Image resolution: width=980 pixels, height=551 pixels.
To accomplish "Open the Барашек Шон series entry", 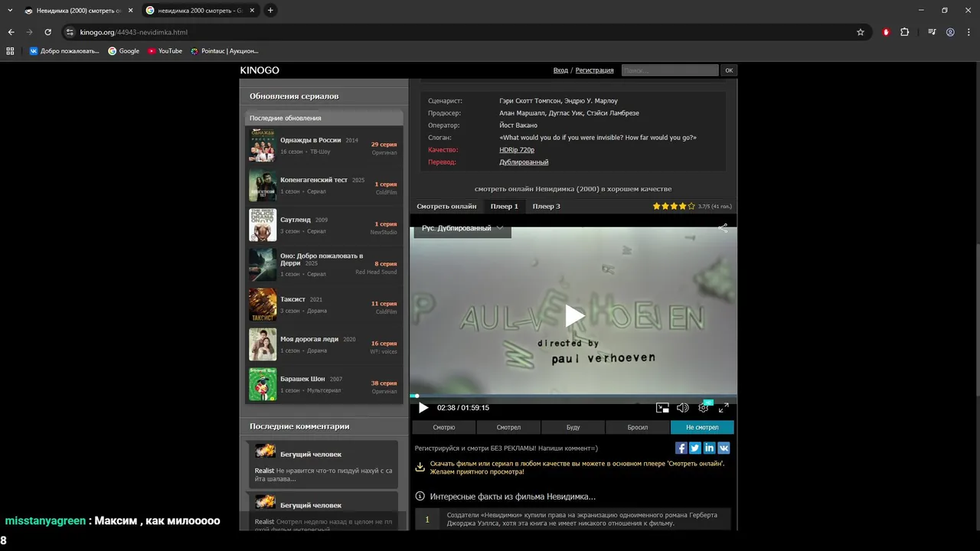I will coord(324,384).
